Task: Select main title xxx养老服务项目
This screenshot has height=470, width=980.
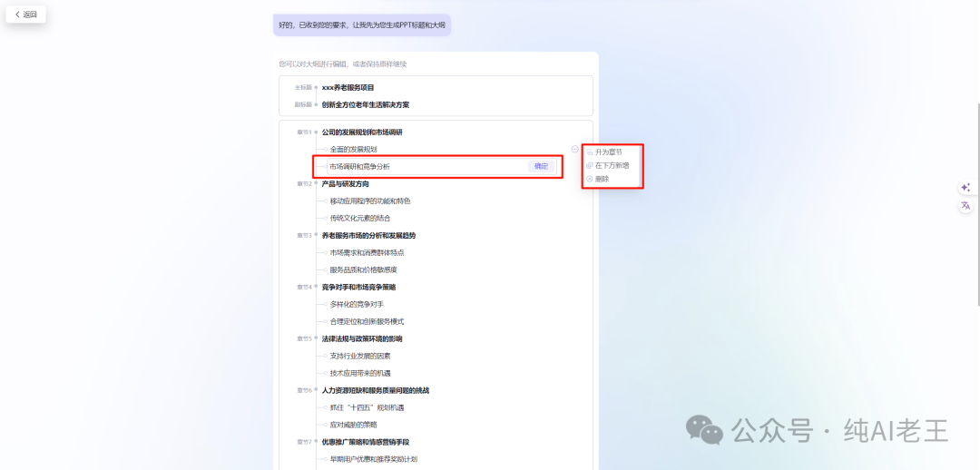Action: tap(348, 87)
